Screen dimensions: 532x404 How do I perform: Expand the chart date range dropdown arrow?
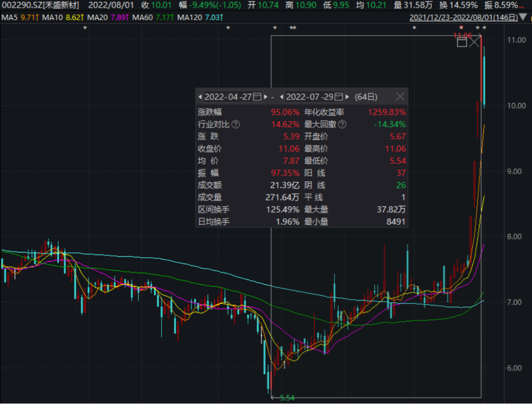[x=523, y=18]
